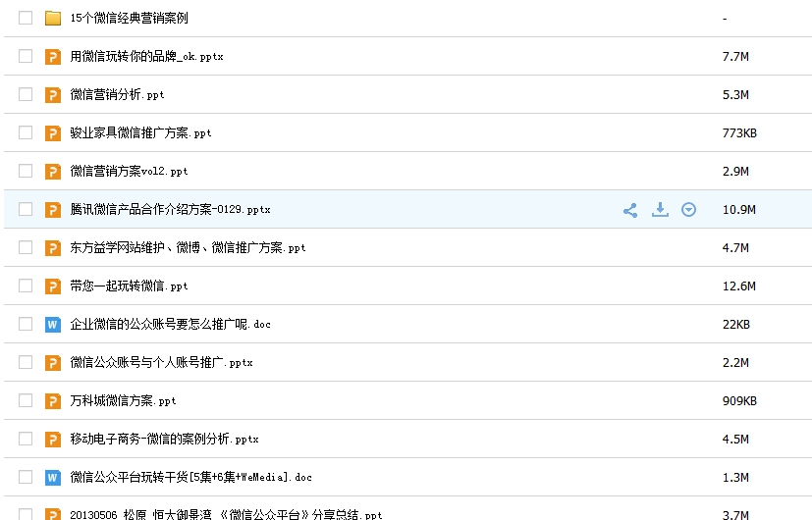
Task: Click the PPT icon beside 腾讯微信产品合作介绍方案-0129.pptx
Action: click(x=53, y=210)
